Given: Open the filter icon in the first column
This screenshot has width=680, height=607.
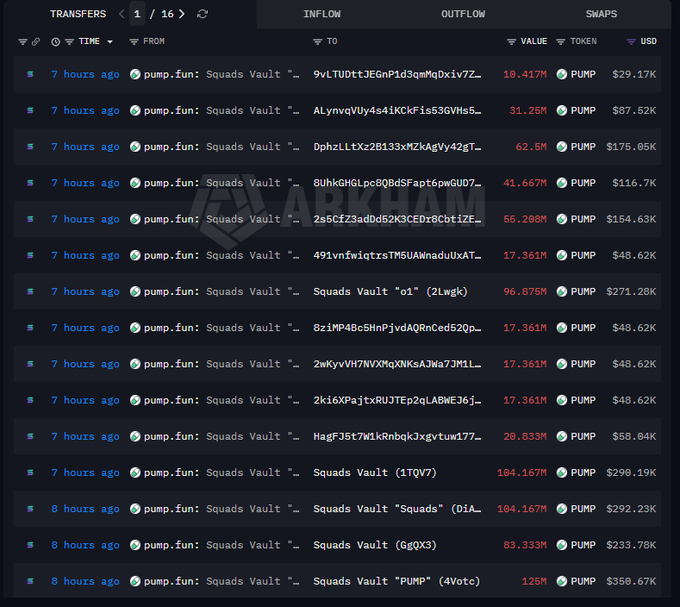Looking at the screenshot, I should pos(23,42).
